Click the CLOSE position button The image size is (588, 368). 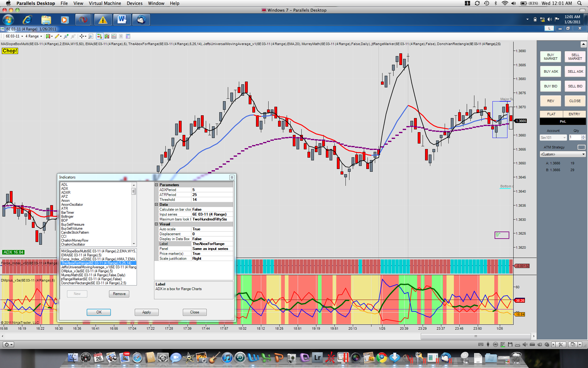tap(575, 101)
